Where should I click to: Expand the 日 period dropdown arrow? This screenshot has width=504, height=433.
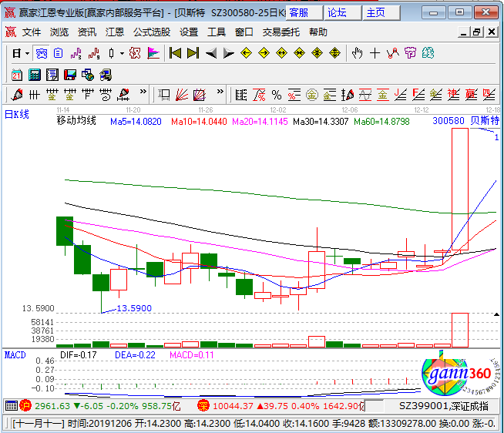pos(27,53)
